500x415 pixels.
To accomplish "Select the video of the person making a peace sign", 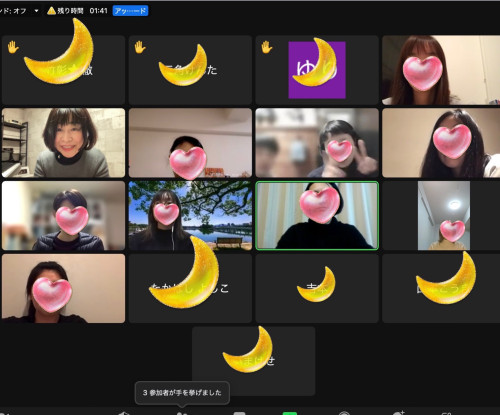I will 317,142.
